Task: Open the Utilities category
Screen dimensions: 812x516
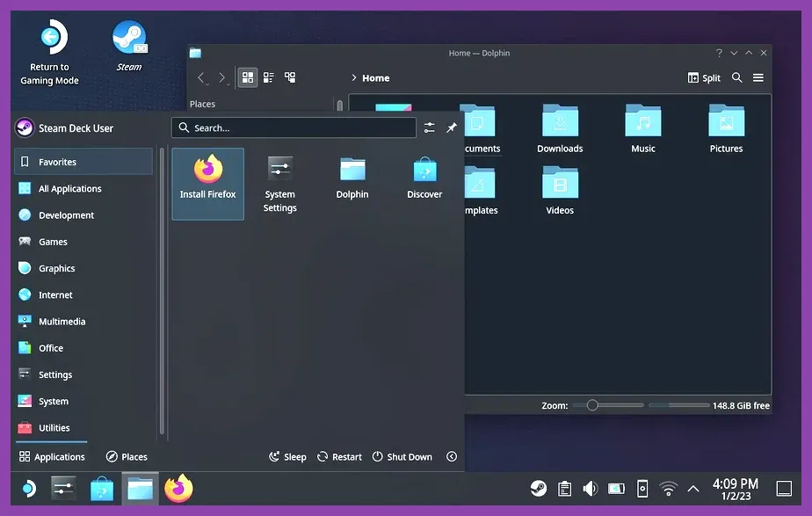Action: [83, 428]
